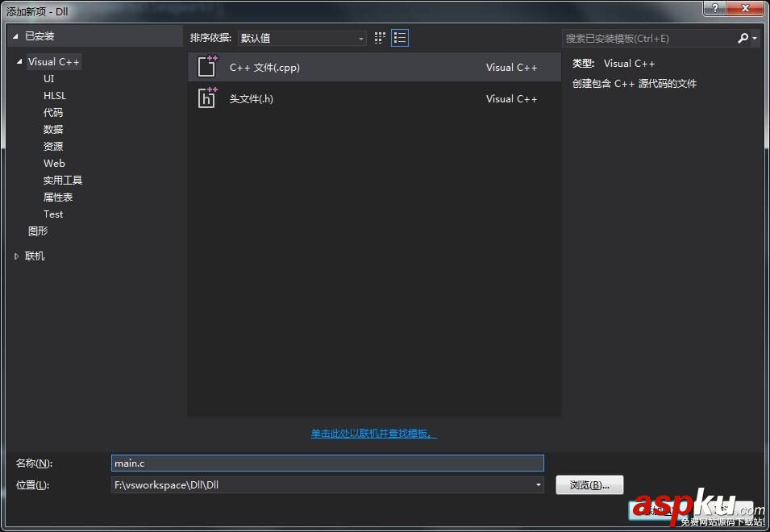Collapse the 已安装 section
The width and height of the screenshot is (770, 532).
[13, 35]
